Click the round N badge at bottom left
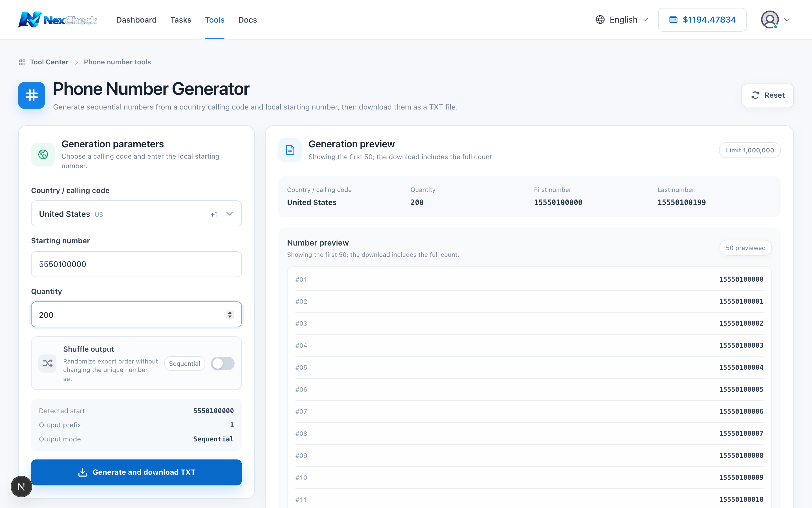The image size is (812, 508). pyautogui.click(x=21, y=487)
